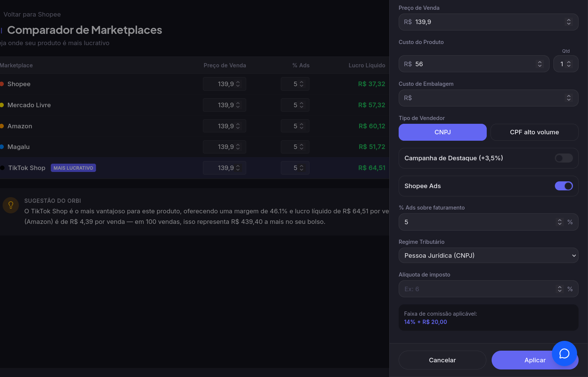Click Magalu profit value R$ 51,72

372,147
